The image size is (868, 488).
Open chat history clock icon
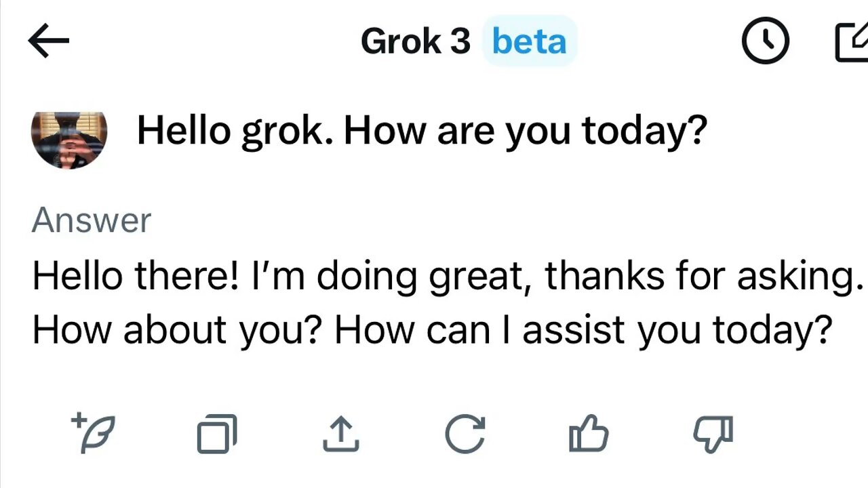coord(765,41)
